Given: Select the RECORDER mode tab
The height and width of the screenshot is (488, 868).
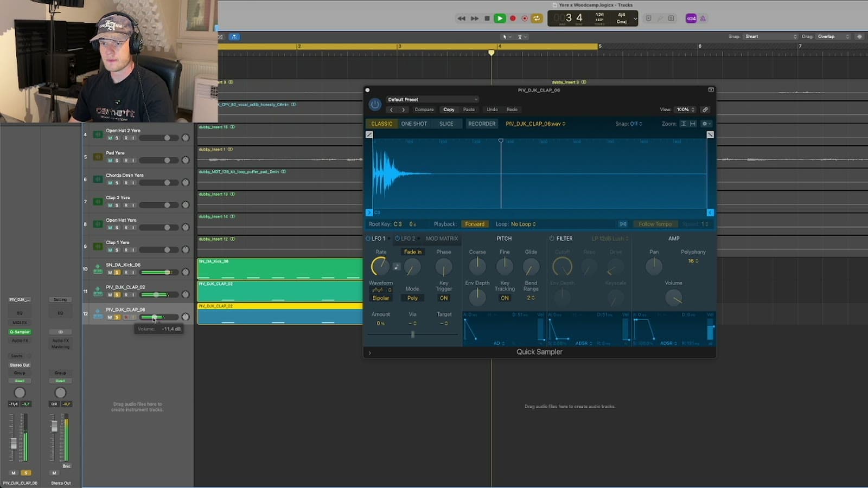Looking at the screenshot, I should (482, 124).
